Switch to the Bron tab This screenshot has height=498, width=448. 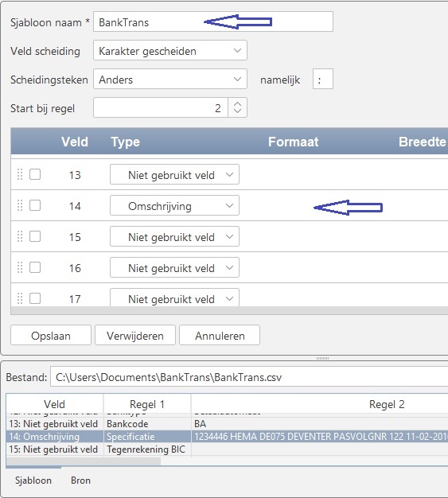coord(80,480)
